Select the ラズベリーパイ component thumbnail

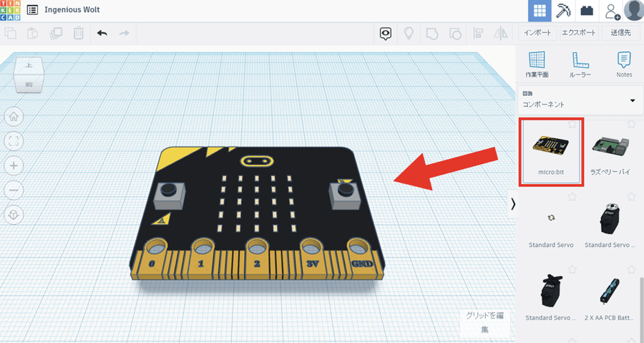click(x=610, y=153)
